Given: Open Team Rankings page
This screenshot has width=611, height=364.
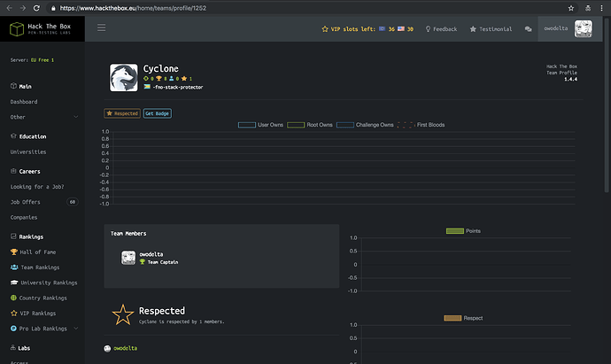Looking at the screenshot, I should click(x=40, y=267).
